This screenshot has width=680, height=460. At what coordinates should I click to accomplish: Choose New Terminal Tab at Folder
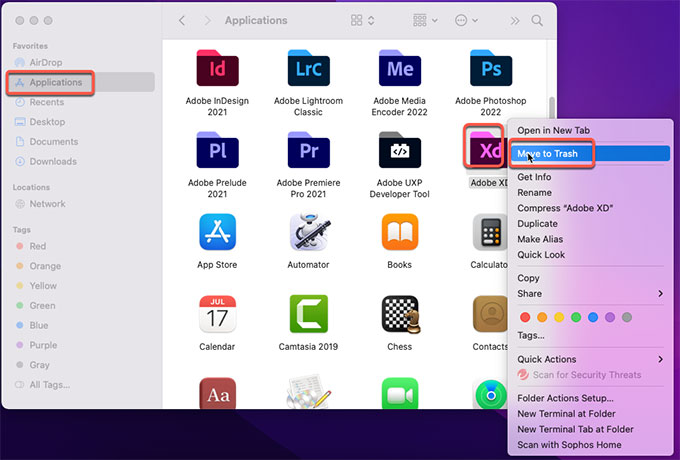click(x=575, y=429)
